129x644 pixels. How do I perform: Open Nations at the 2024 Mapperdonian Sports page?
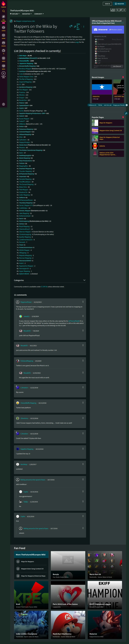pyautogui.click(x=108, y=154)
